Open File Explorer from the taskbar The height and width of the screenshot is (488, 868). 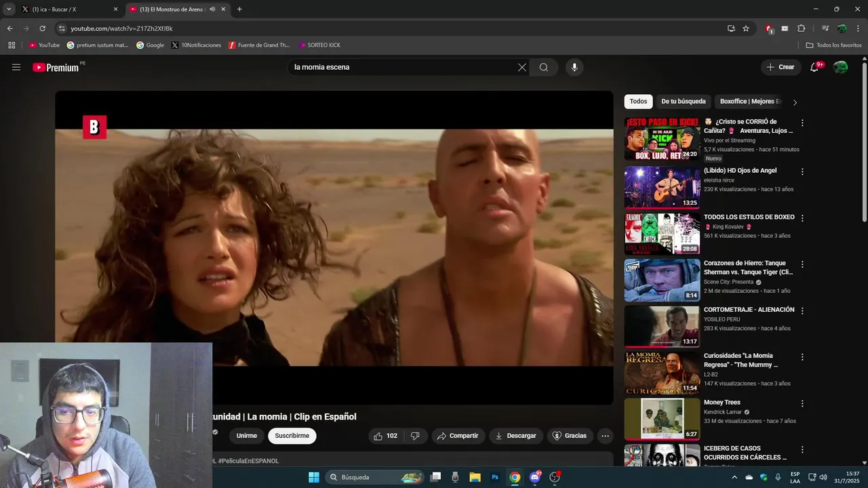[475, 477]
